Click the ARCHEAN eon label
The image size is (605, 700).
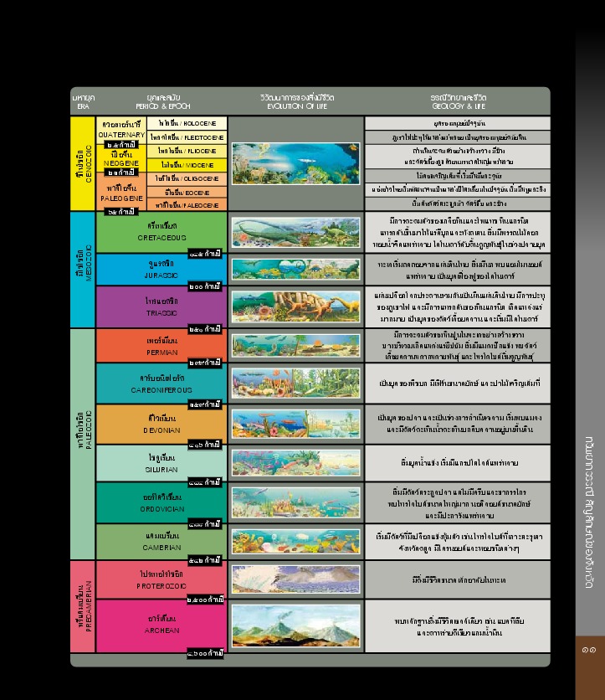click(x=162, y=624)
